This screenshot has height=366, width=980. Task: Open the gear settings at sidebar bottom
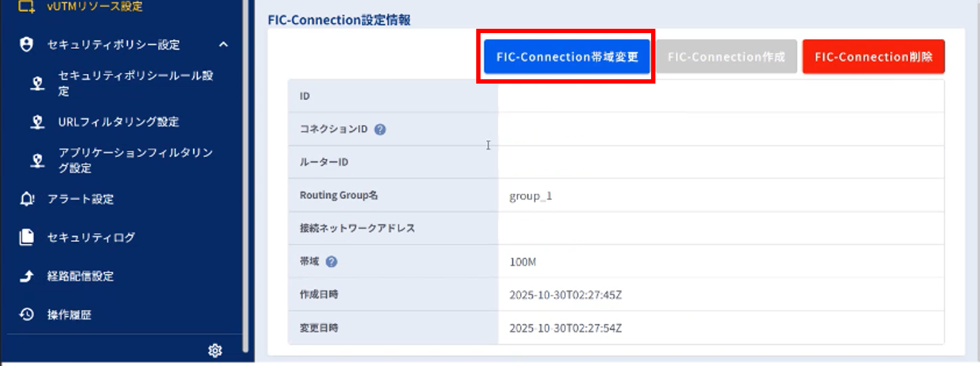(x=215, y=350)
